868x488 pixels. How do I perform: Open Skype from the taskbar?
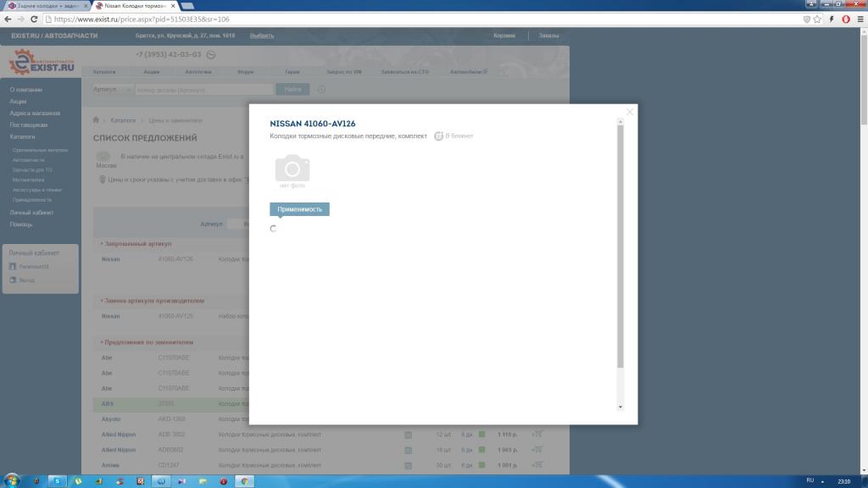click(x=57, y=481)
